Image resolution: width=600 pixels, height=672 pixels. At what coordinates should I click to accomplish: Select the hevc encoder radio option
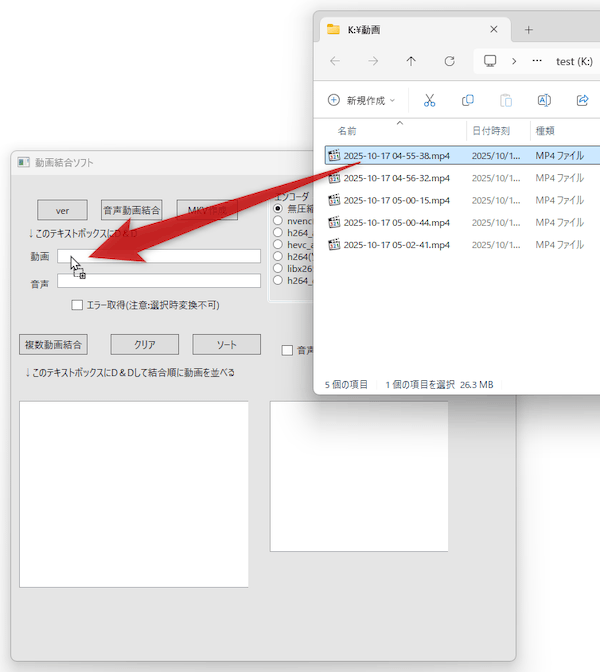pyautogui.click(x=279, y=245)
